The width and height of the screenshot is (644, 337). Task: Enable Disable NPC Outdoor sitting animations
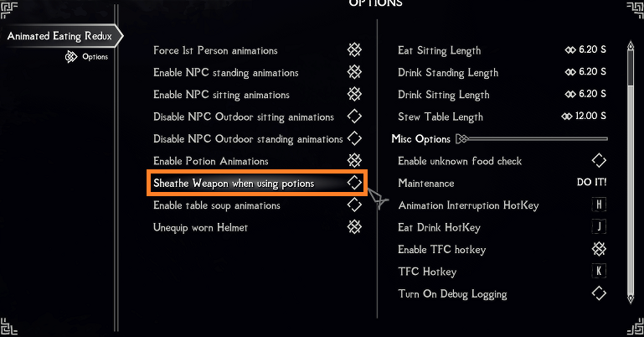(354, 117)
